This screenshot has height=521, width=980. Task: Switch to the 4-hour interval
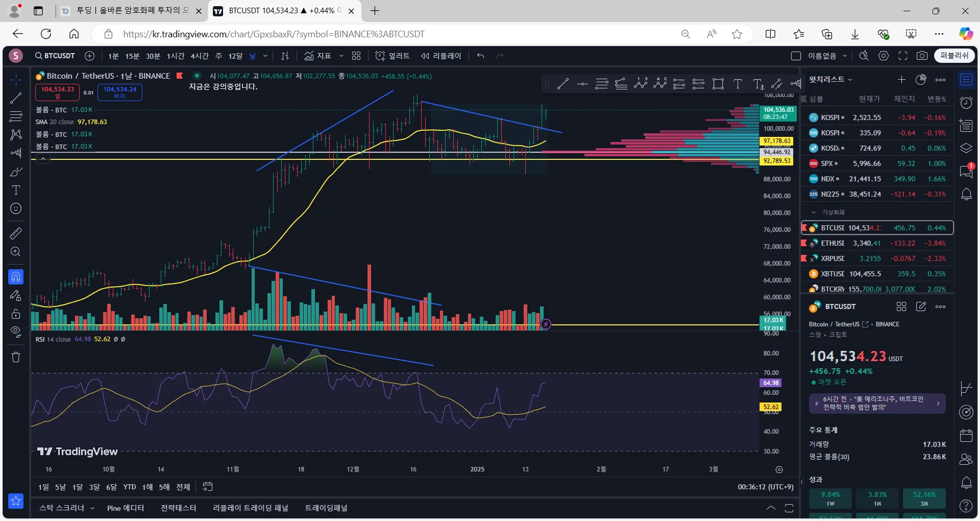200,56
